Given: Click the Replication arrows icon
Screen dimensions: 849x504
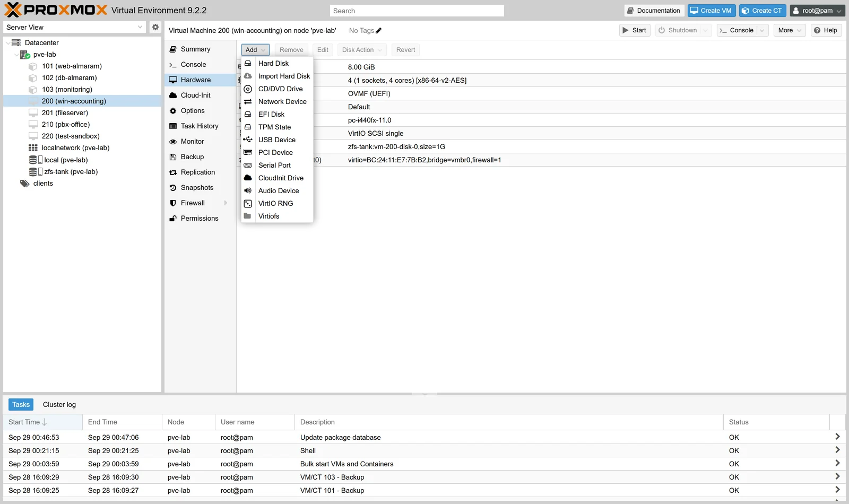Looking at the screenshot, I should click(x=173, y=172).
